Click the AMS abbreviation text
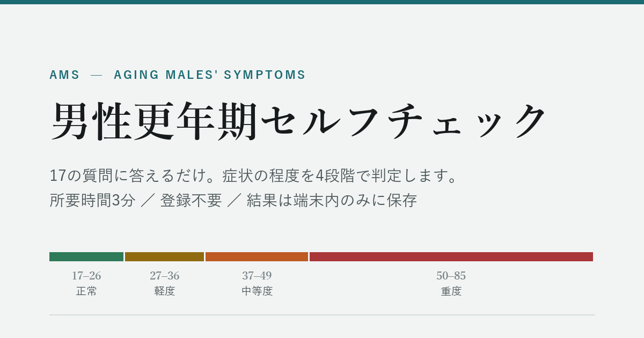Viewport: 644px width, 338px height. [x=64, y=75]
